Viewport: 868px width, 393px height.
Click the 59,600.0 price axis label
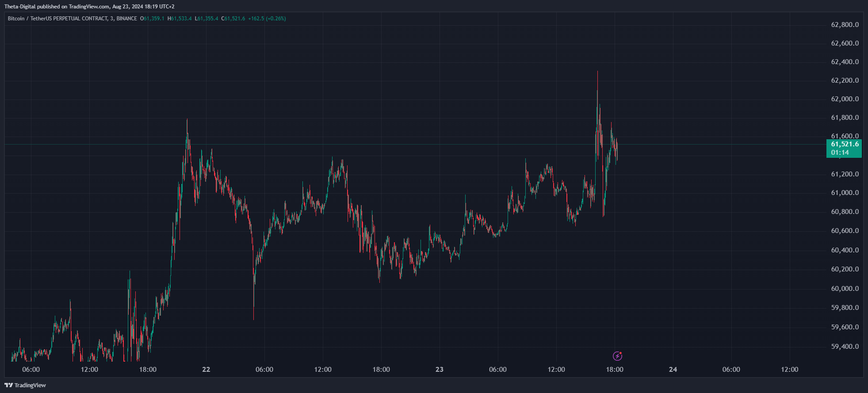tap(845, 327)
